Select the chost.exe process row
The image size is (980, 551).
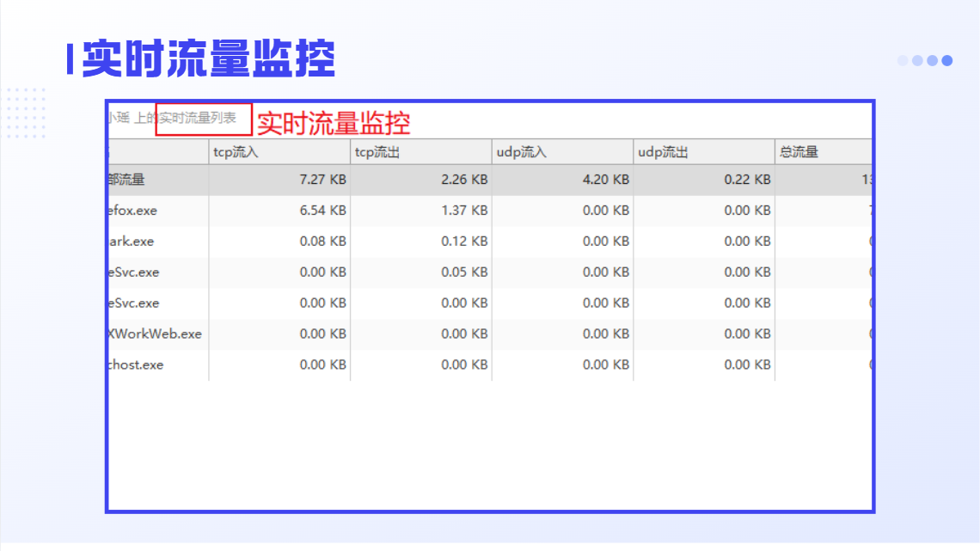tap(490, 364)
